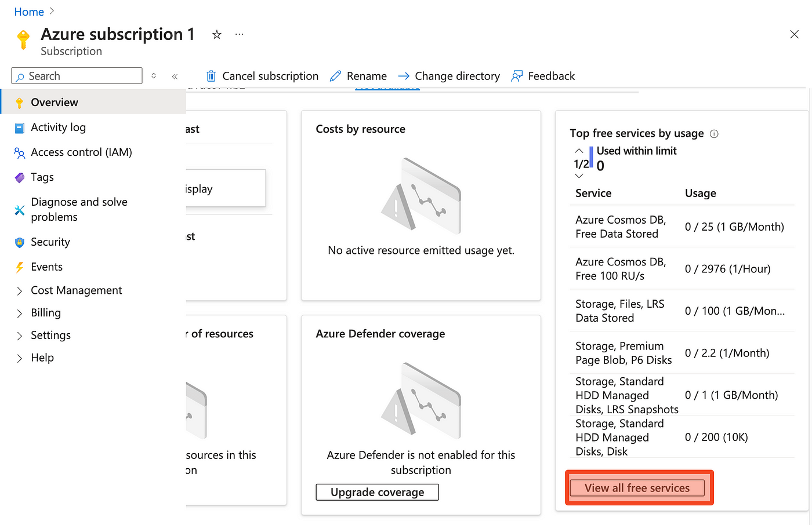Click usage value 0 / 25 (1 GB/Month)
The image size is (812, 525).
click(734, 227)
